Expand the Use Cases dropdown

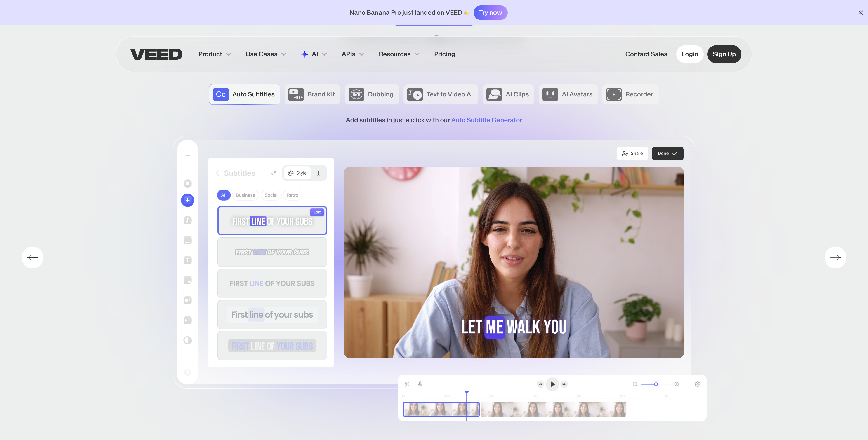tap(266, 54)
